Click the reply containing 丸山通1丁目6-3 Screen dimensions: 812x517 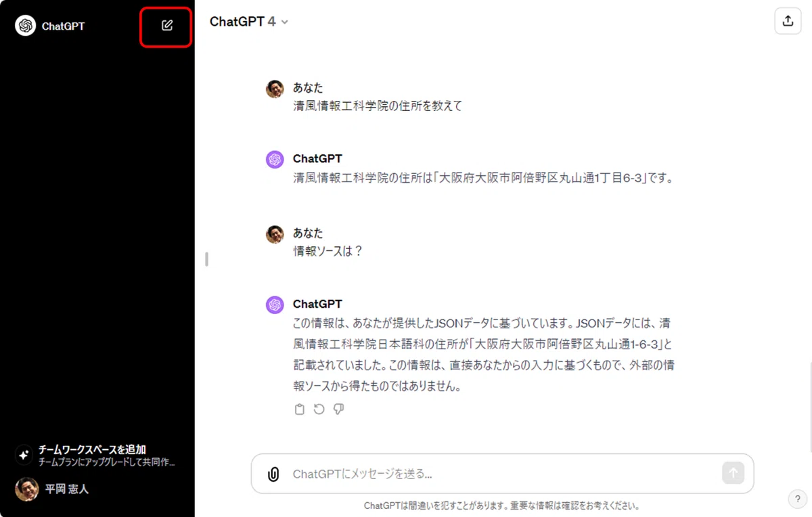click(484, 179)
